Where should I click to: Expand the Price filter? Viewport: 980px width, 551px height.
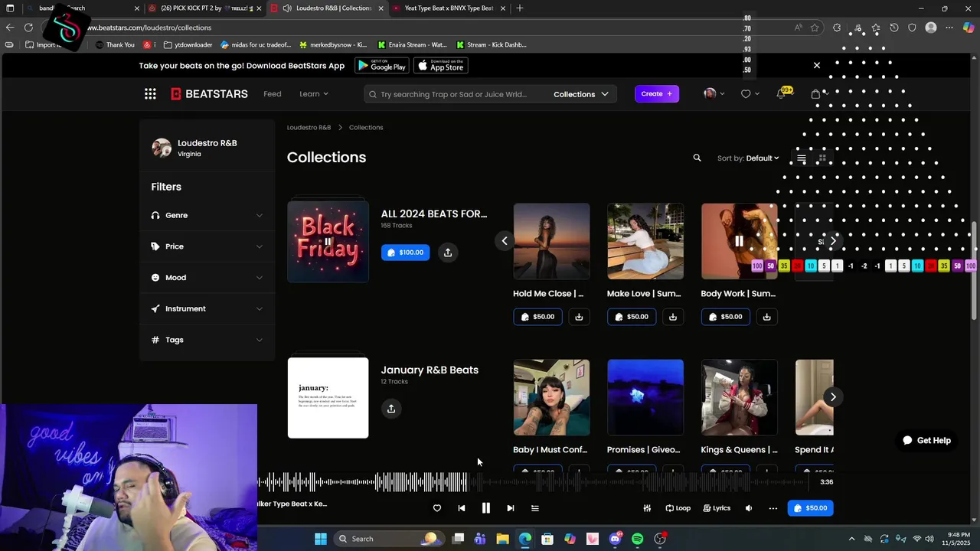(x=207, y=246)
